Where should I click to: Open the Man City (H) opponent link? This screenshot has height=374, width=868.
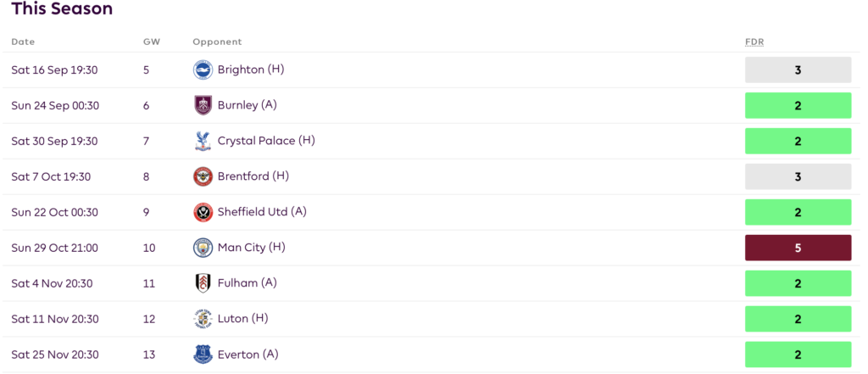click(x=251, y=248)
